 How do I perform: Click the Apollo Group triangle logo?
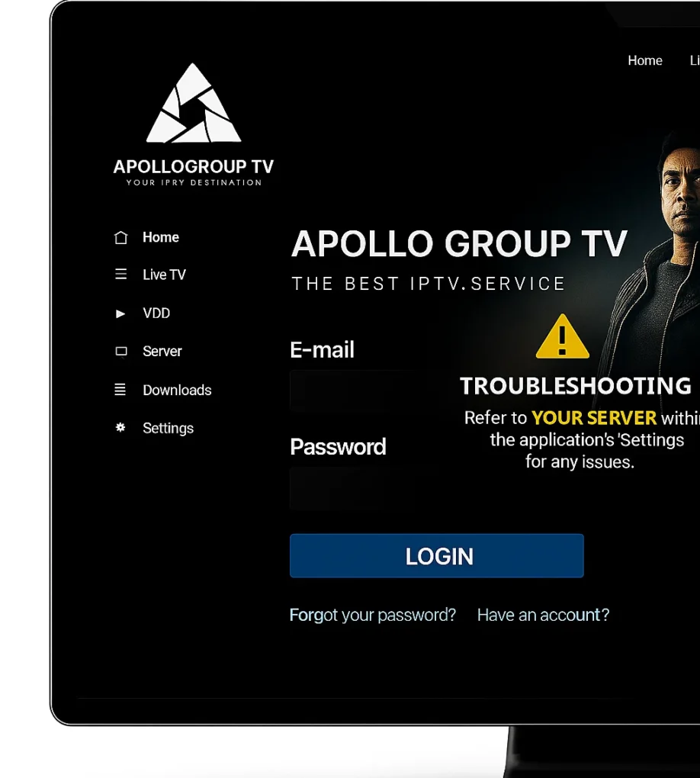click(x=194, y=103)
